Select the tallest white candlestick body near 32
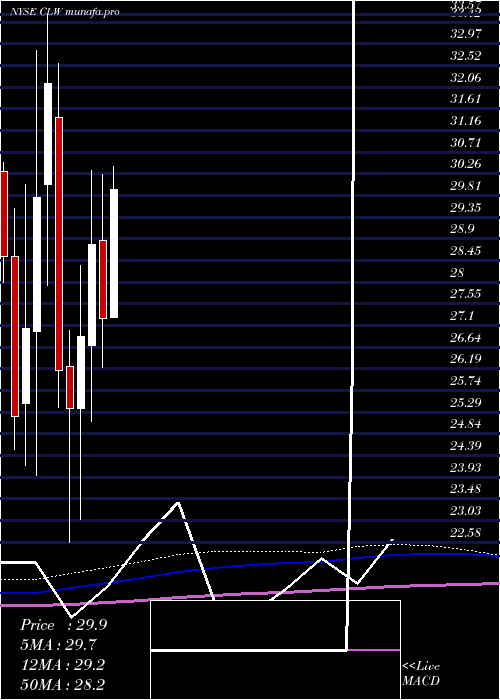 coord(48,133)
